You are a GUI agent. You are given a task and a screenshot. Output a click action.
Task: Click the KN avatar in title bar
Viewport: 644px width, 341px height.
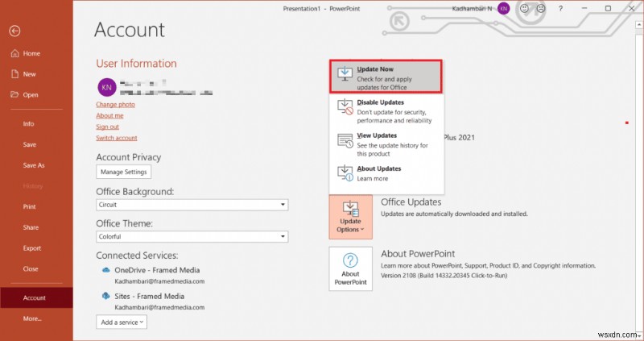[x=504, y=8]
